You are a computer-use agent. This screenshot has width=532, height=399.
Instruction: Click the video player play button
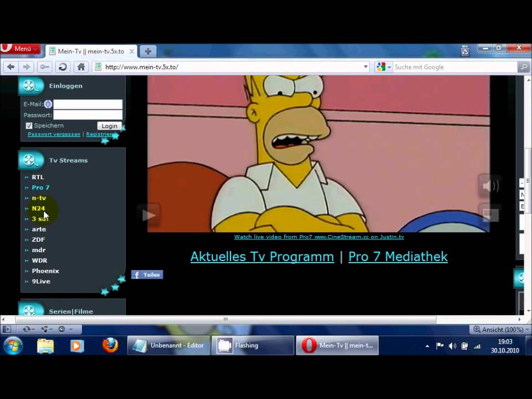click(149, 215)
